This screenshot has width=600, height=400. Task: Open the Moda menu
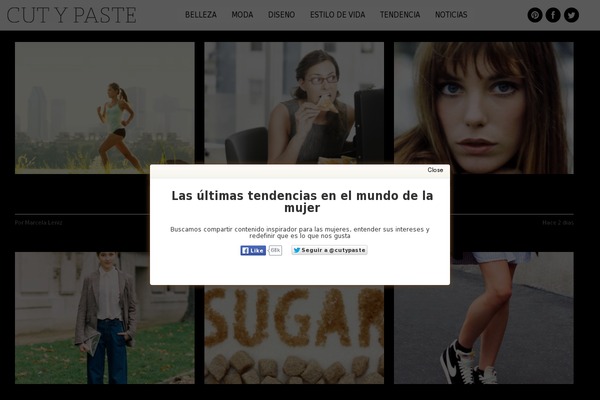(x=242, y=15)
